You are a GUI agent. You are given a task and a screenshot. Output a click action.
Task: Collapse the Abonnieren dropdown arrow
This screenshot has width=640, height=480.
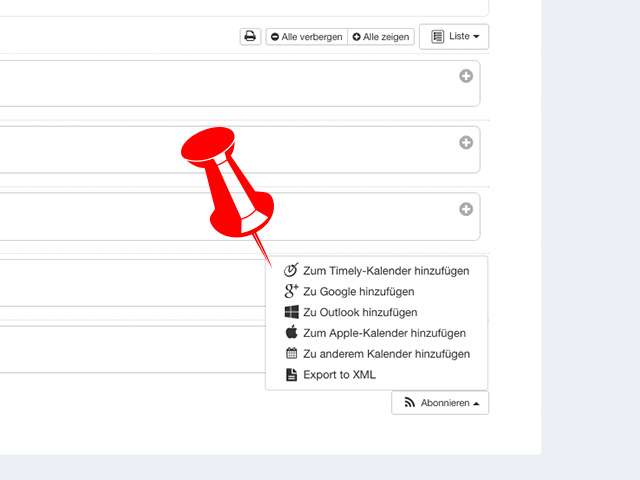[476, 404]
